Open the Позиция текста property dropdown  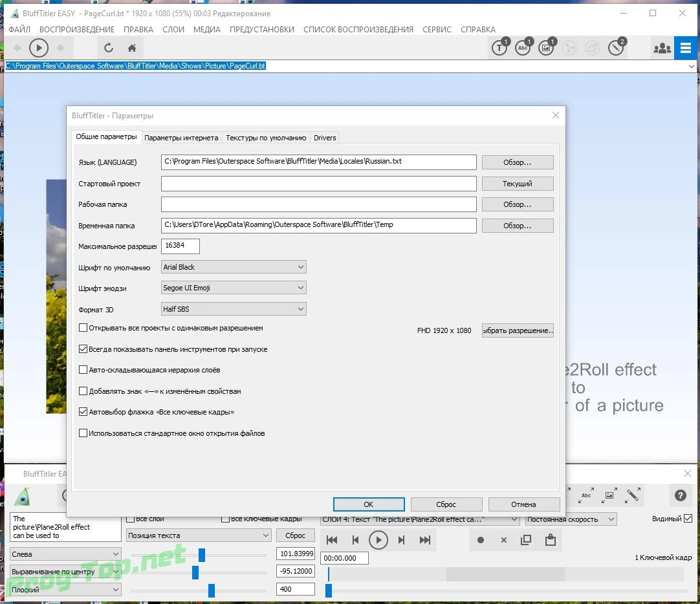[199, 535]
